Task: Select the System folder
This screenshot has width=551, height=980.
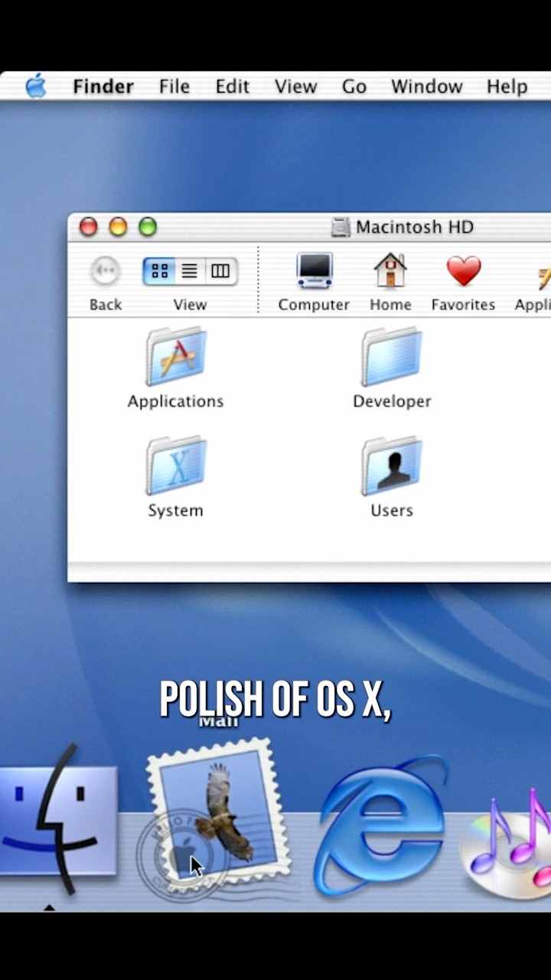Action: 176,466
